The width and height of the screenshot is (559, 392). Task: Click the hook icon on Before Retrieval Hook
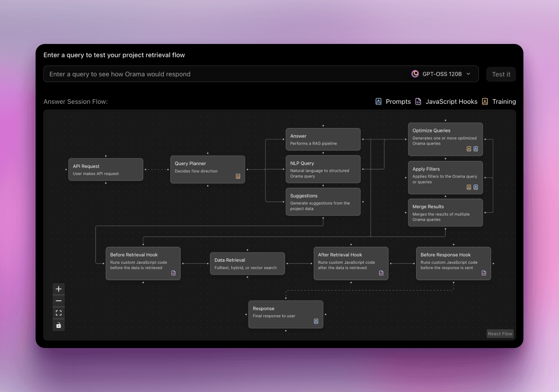pyautogui.click(x=173, y=273)
